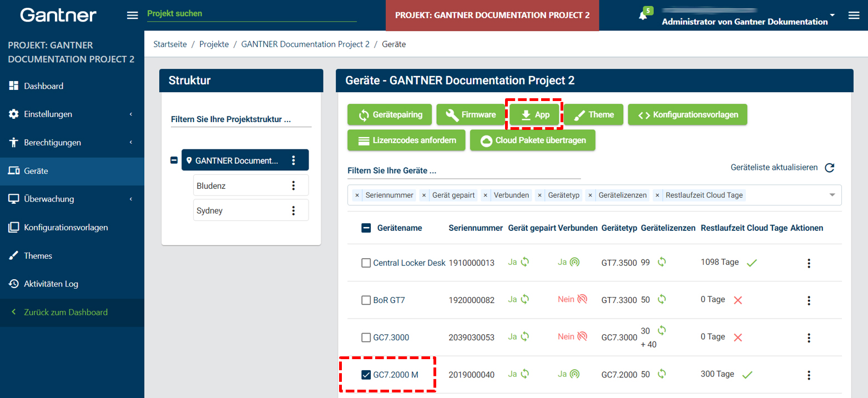The image size is (868, 398).
Task: Check the BoR GT7 checkbox
Action: (x=366, y=300)
